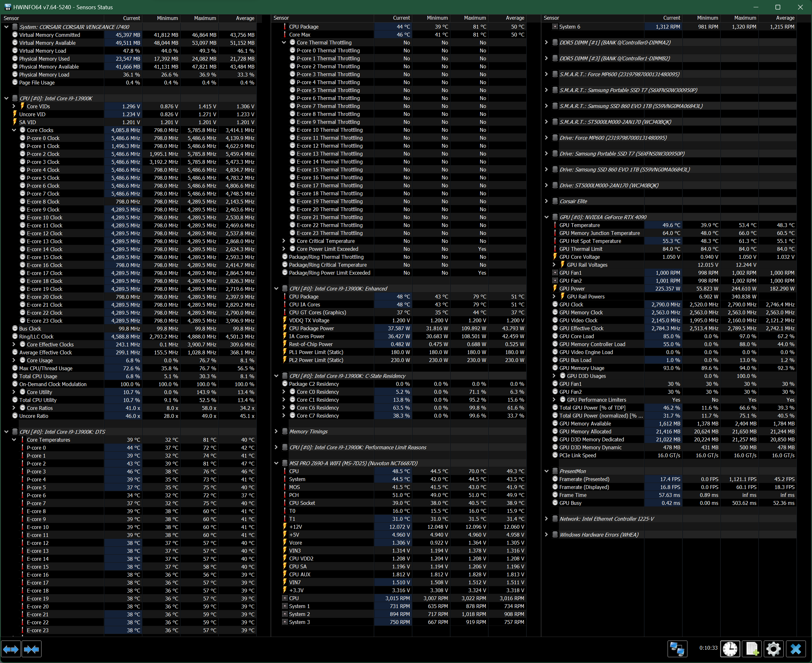Select the Page File Usage row
The height and width of the screenshot is (663, 812).
tap(129, 83)
